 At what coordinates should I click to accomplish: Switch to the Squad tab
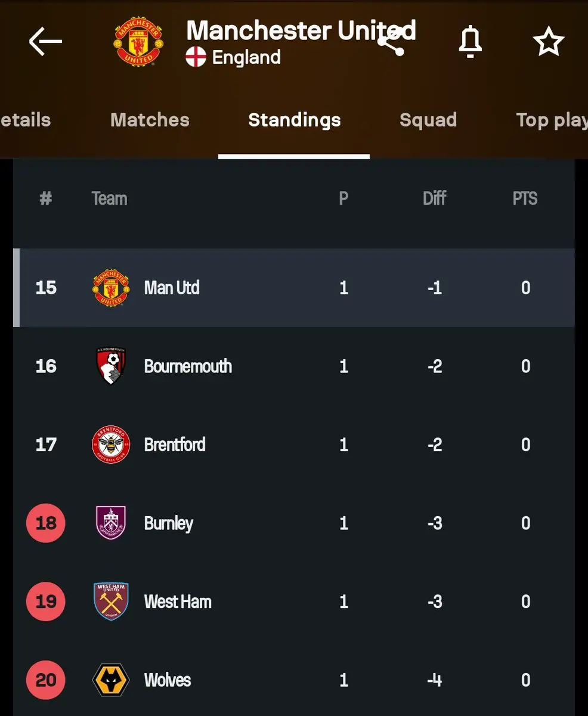pos(428,120)
